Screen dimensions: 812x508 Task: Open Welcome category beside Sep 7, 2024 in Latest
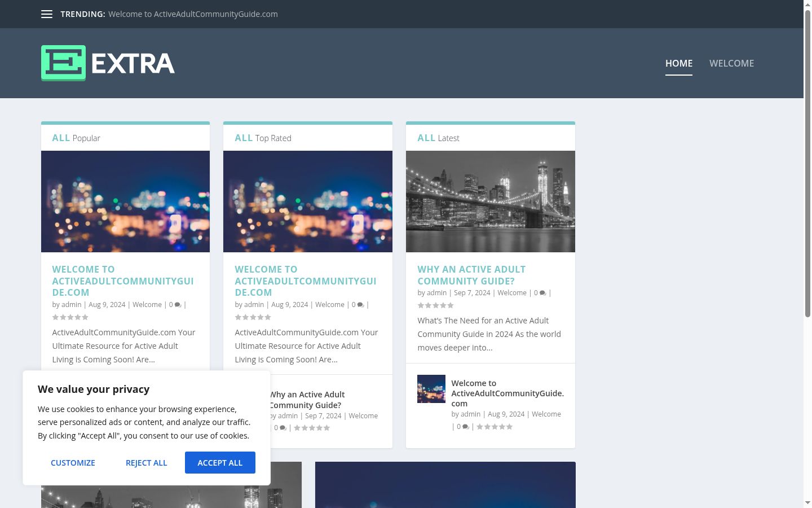point(512,293)
